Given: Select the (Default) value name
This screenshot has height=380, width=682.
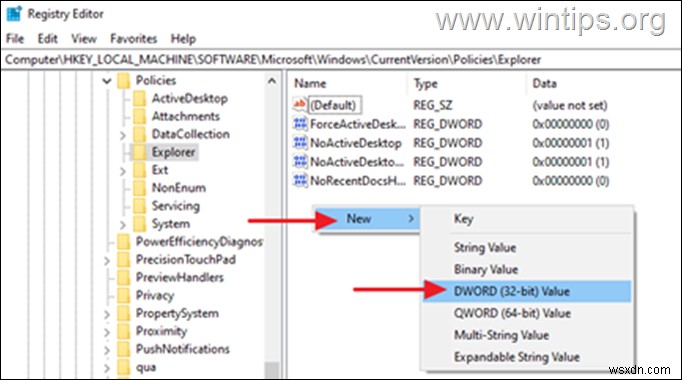Looking at the screenshot, I should coord(334,105).
